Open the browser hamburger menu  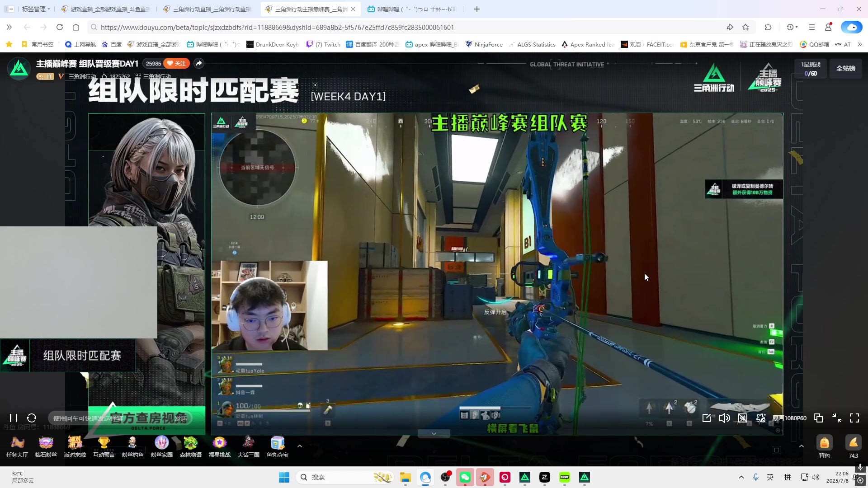point(812,27)
